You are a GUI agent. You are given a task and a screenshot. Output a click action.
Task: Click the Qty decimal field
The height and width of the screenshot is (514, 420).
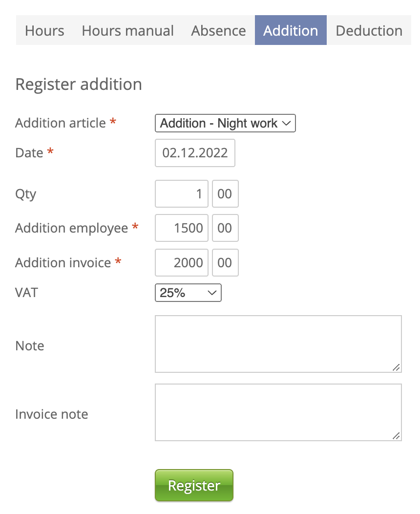[x=225, y=194]
